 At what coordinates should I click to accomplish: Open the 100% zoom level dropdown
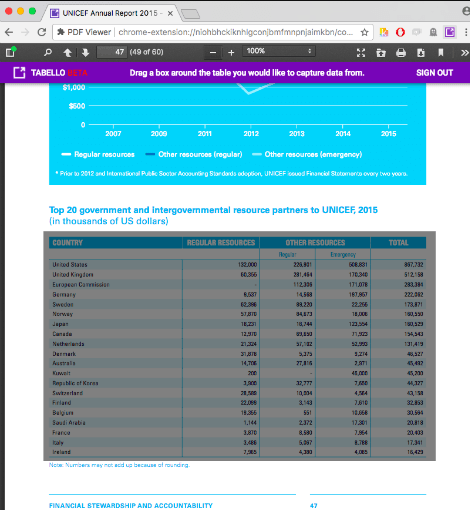pyautogui.click(x=279, y=51)
